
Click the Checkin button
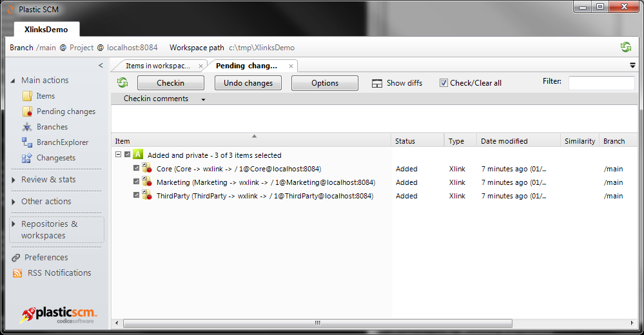click(170, 83)
